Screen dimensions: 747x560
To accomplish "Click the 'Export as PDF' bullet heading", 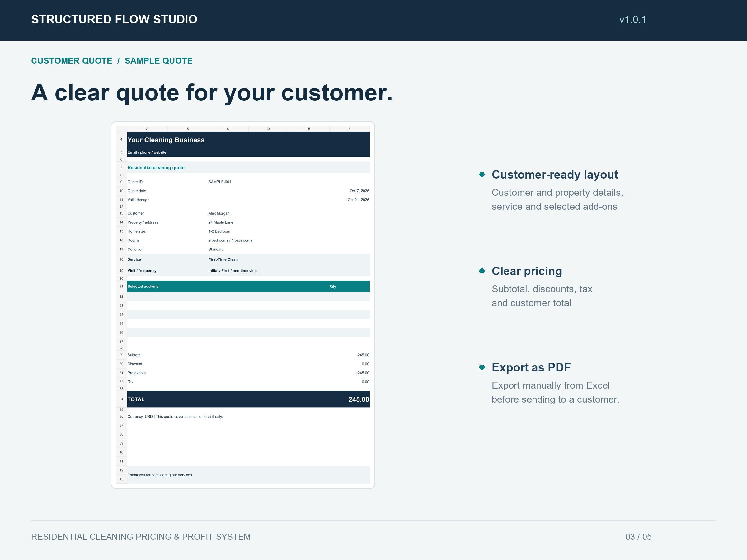I will point(531,368).
